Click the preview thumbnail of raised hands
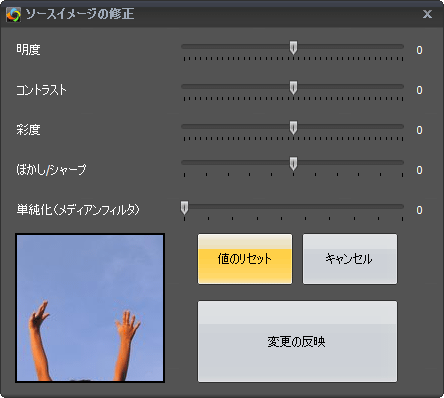444x398 pixels. (90, 308)
